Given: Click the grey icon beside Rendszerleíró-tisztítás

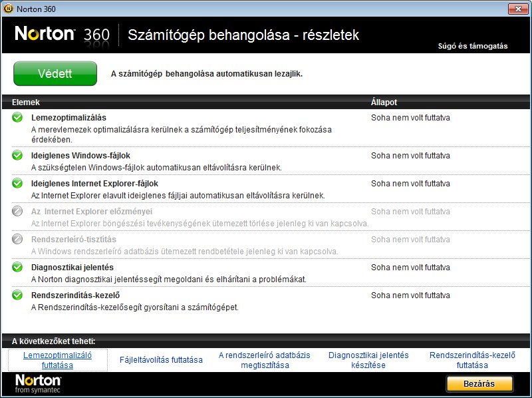Looking at the screenshot, I should (17, 239).
